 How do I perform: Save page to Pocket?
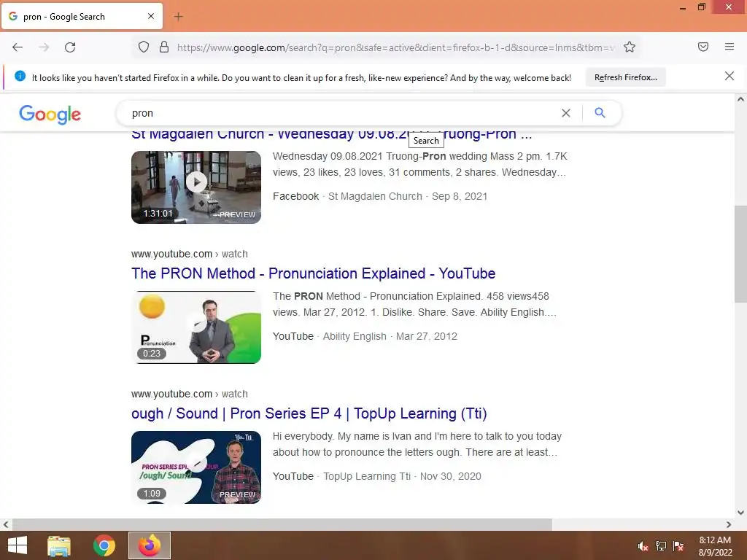(703, 47)
